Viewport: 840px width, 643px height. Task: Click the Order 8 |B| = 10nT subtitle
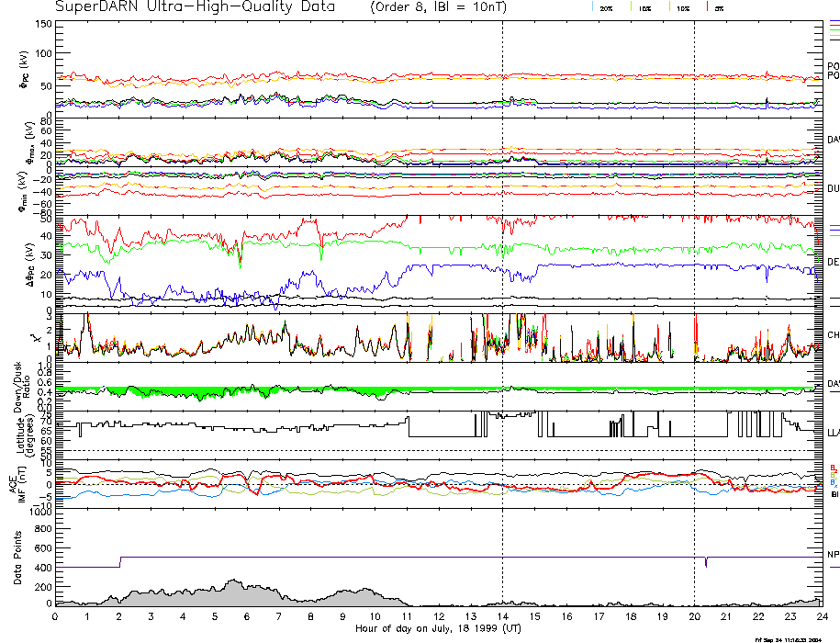coord(448,7)
